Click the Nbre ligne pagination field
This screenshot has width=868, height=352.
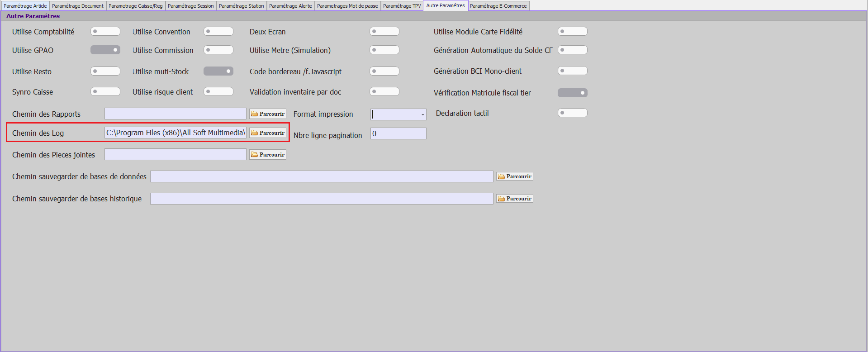pyautogui.click(x=398, y=133)
